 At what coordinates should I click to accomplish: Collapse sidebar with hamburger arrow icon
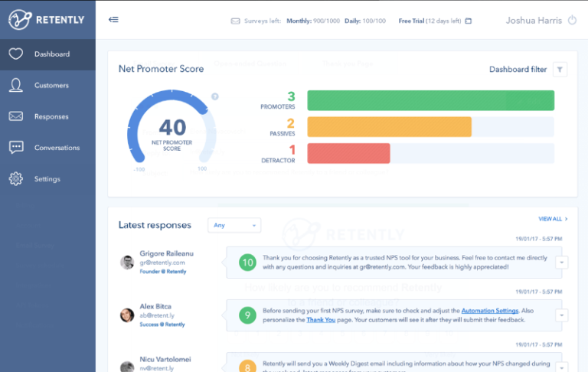pyautogui.click(x=113, y=20)
